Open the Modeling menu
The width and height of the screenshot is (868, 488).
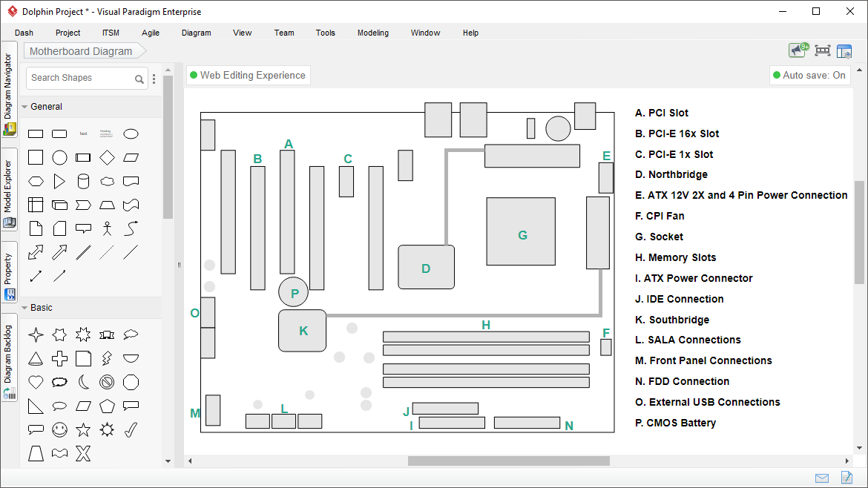pyautogui.click(x=372, y=33)
